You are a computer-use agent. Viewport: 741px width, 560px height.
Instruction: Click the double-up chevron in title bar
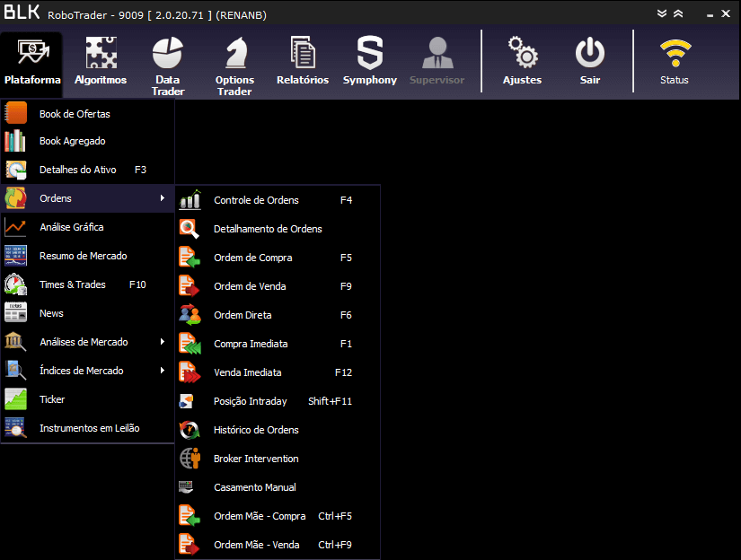point(678,13)
